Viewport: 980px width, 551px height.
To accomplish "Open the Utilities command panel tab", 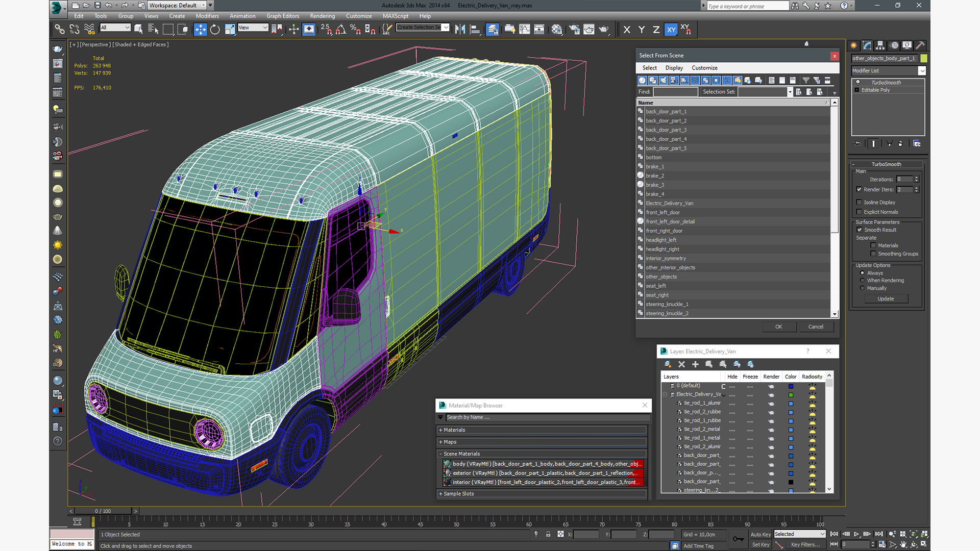I will tap(920, 45).
